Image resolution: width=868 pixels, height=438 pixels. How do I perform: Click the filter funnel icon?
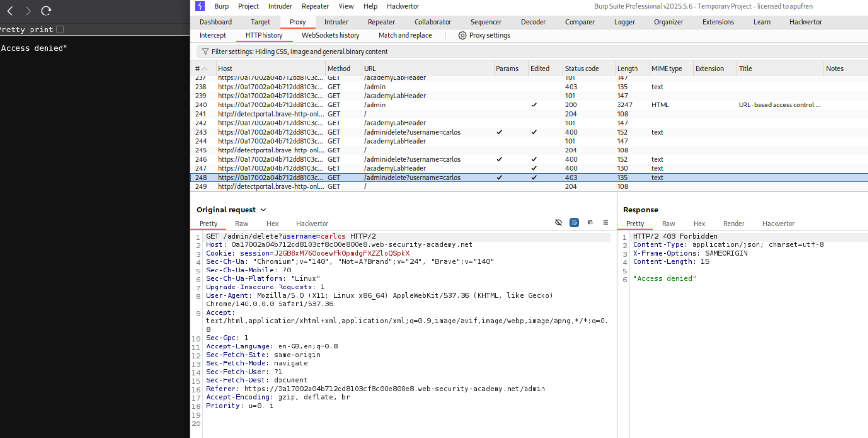(x=205, y=52)
